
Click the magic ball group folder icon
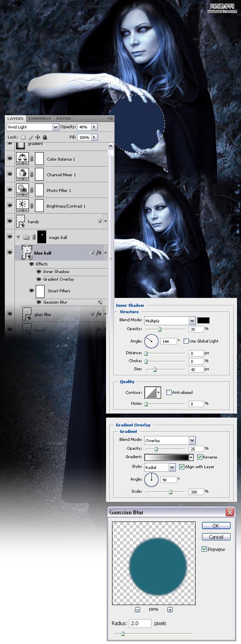coord(26,237)
